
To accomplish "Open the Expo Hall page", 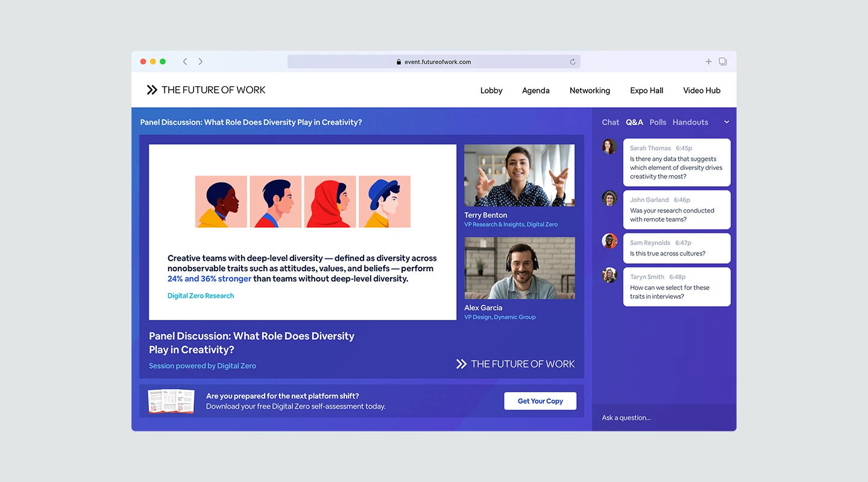I will pyautogui.click(x=646, y=90).
